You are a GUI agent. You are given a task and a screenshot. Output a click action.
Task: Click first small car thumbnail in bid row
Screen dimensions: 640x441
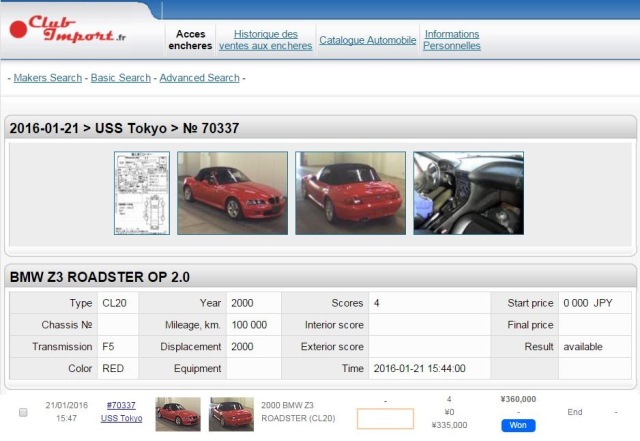pos(178,414)
